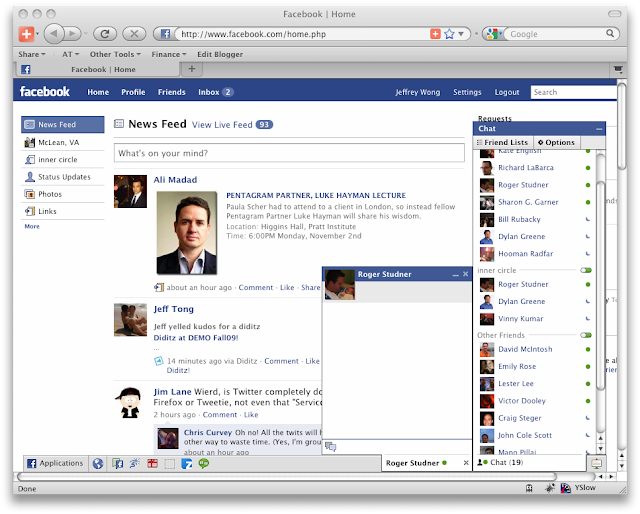Expand More in the left sidebar
This screenshot has width=640, height=514.
click(x=32, y=226)
